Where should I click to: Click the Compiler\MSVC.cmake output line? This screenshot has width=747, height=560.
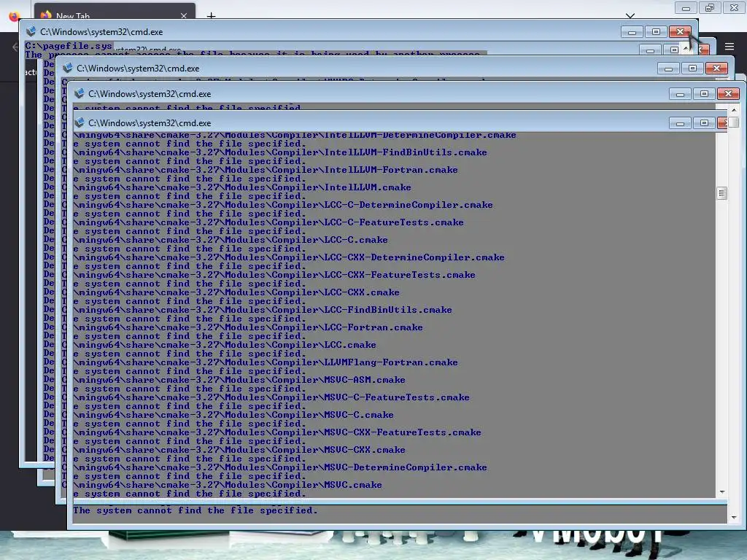228,485
